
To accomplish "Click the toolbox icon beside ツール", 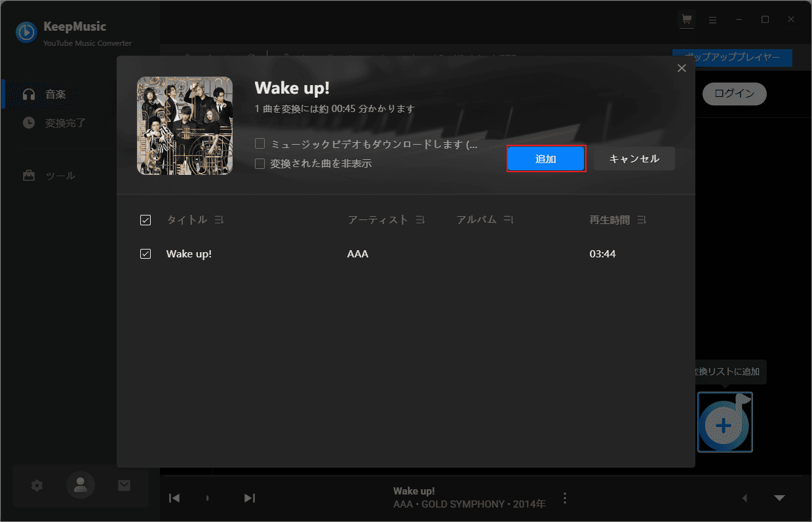I will coord(29,176).
